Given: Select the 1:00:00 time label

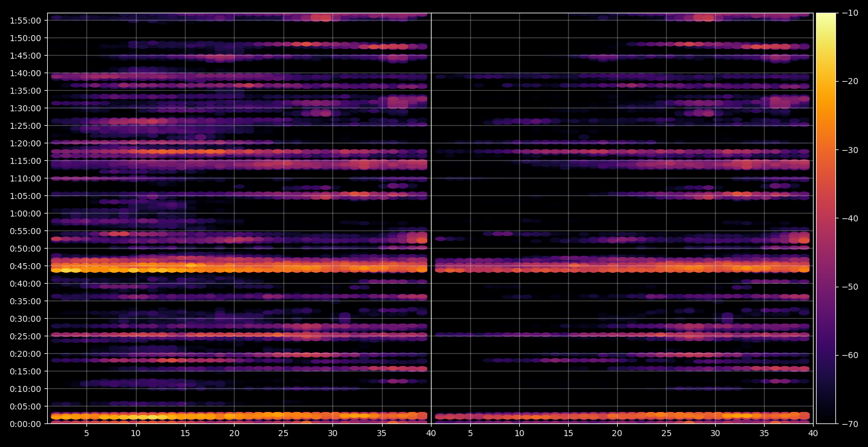Looking at the screenshot, I should pyautogui.click(x=25, y=213).
